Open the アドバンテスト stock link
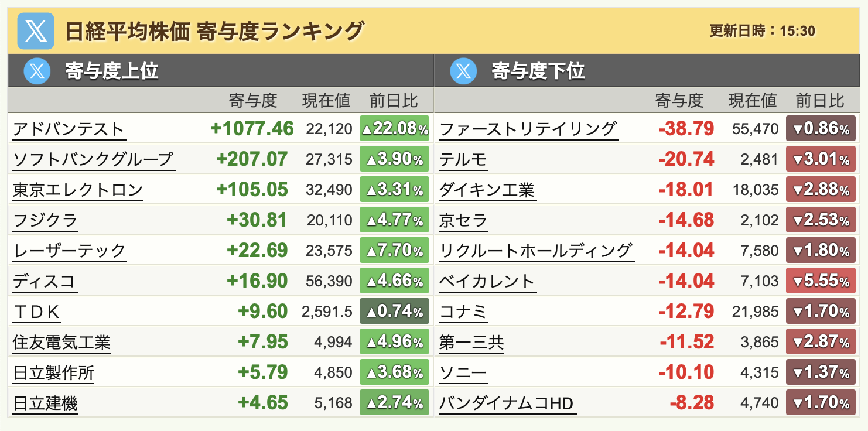 point(69,129)
